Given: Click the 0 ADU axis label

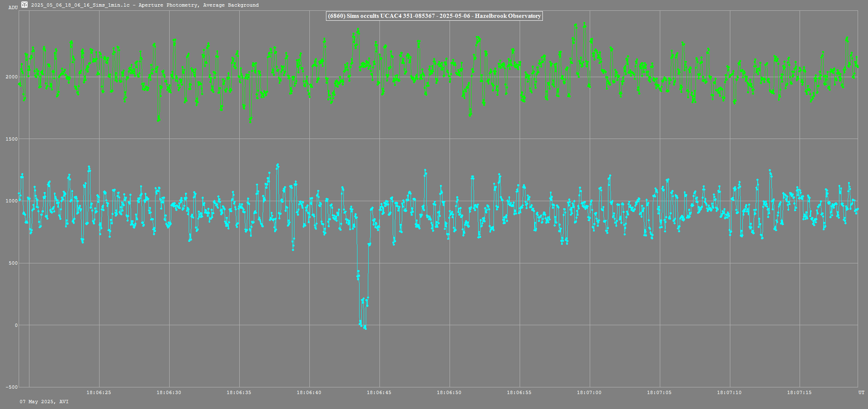Looking at the screenshot, I should coord(16,326).
